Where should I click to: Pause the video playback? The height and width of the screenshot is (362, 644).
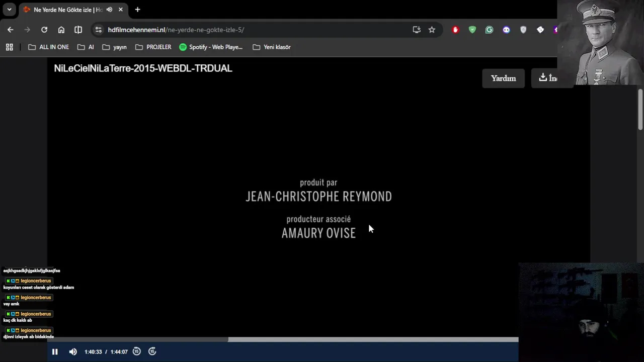pyautogui.click(x=55, y=351)
